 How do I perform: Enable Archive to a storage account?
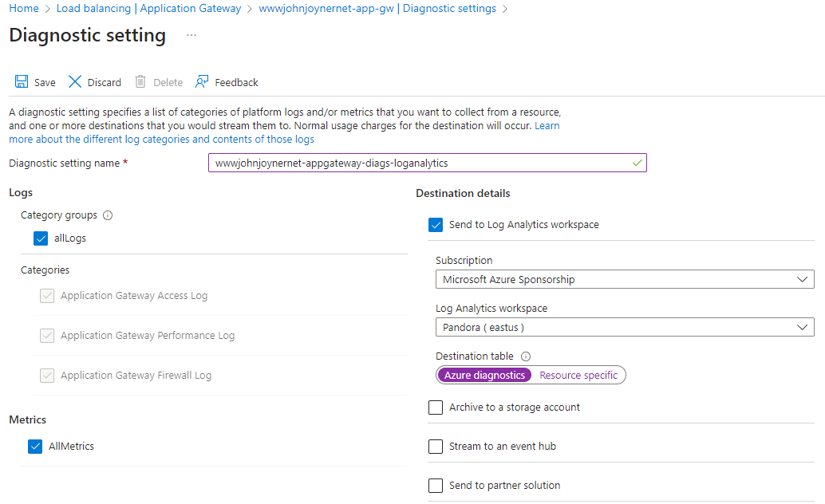tap(436, 408)
